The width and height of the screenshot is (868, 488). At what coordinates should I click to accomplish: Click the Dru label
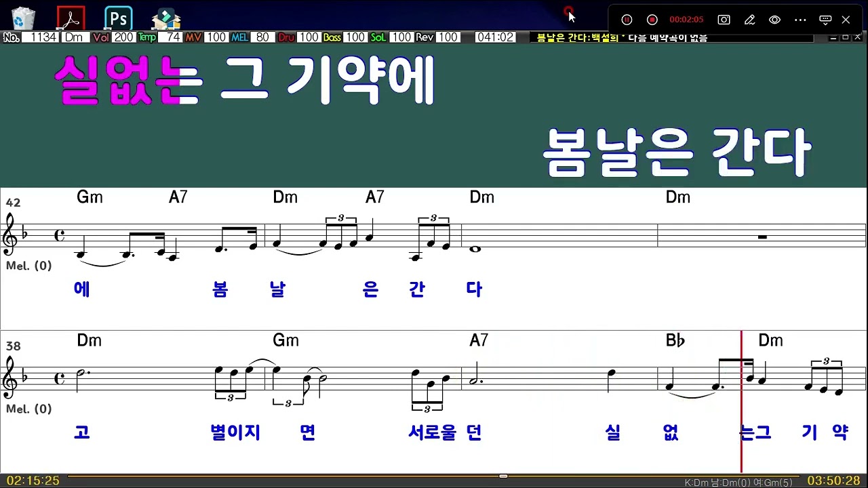tap(286, 37)
